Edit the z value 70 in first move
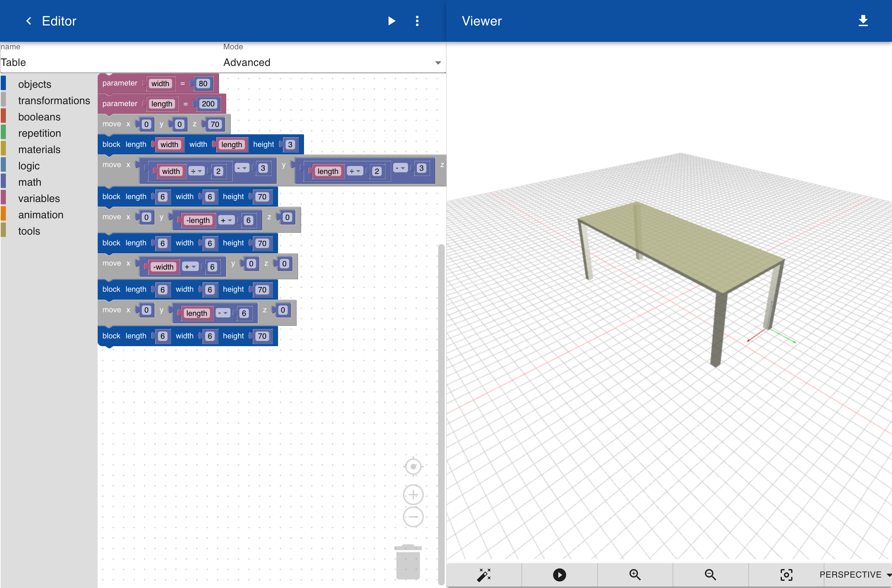This screenshot has height=588, width=892. (215, 124)
